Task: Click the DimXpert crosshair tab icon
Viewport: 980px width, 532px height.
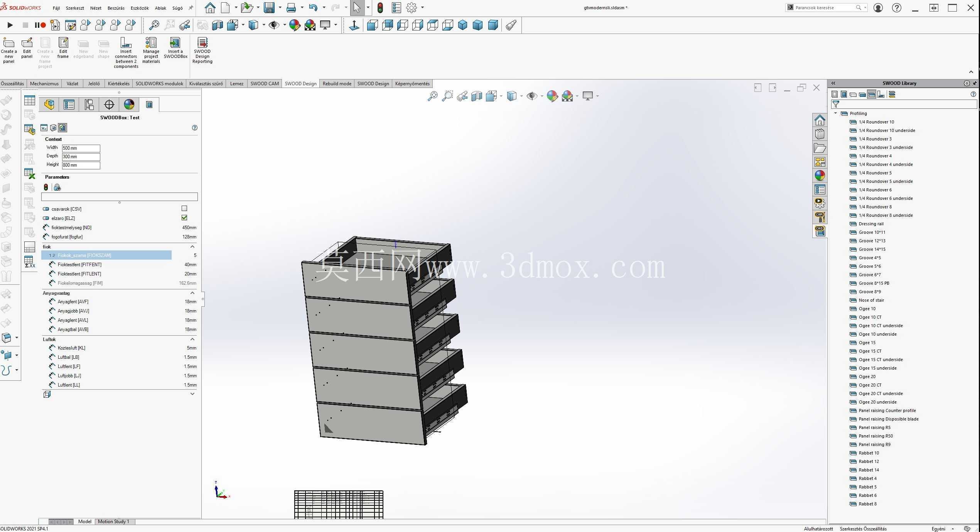Action: (109, 105)
